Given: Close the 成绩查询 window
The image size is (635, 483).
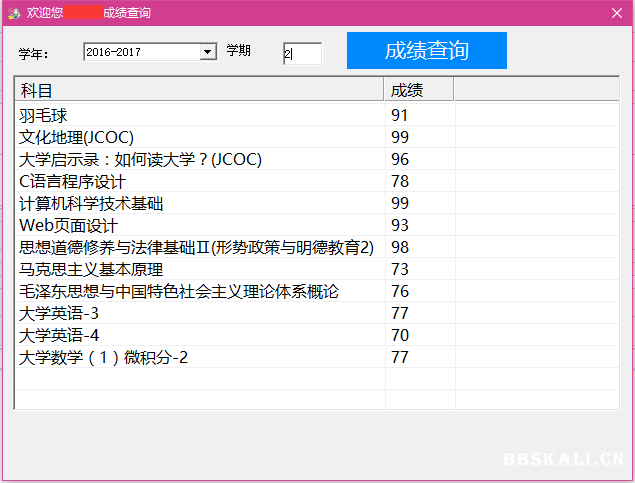Looking at the screenshot, I should 617,12.
